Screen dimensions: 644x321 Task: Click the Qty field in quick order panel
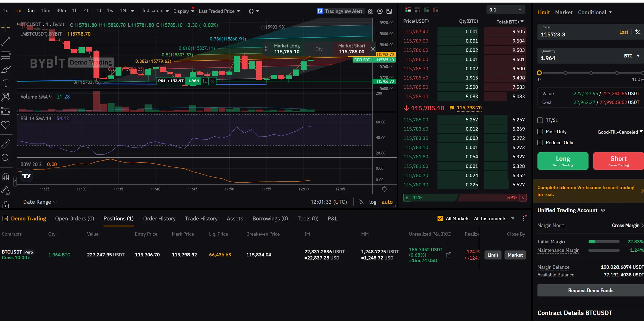(x=319, y=49)
